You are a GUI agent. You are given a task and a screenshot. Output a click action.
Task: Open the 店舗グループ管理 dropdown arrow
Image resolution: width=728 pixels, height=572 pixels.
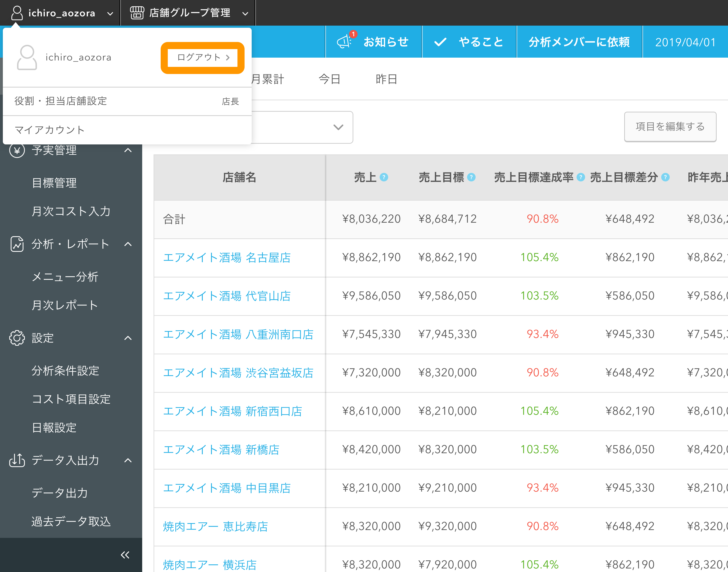[x=245, y=14]
